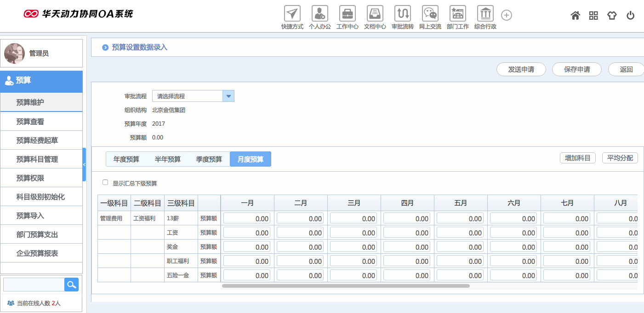
Task: Open the 快捷方式 shortcut icon
Action: tap(292, 14)
